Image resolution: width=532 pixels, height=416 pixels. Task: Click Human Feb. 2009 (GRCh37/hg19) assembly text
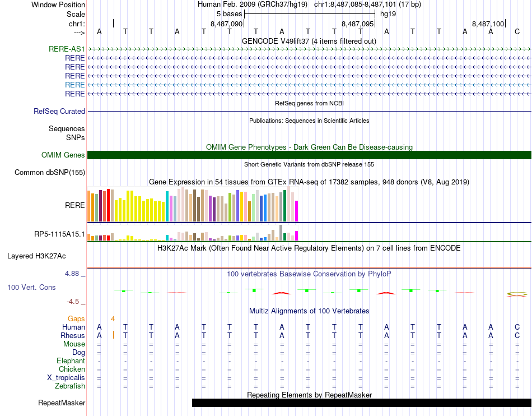[x=253, y=4]
